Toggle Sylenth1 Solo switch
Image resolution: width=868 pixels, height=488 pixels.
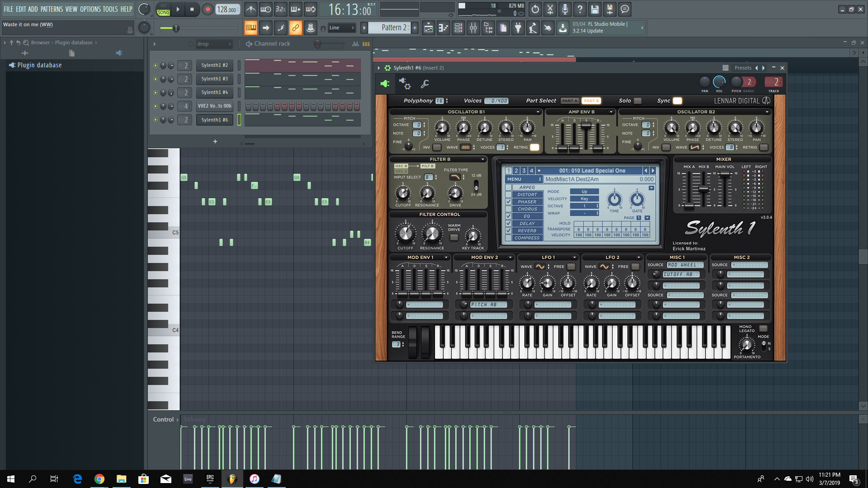click(x=637, y=101)
